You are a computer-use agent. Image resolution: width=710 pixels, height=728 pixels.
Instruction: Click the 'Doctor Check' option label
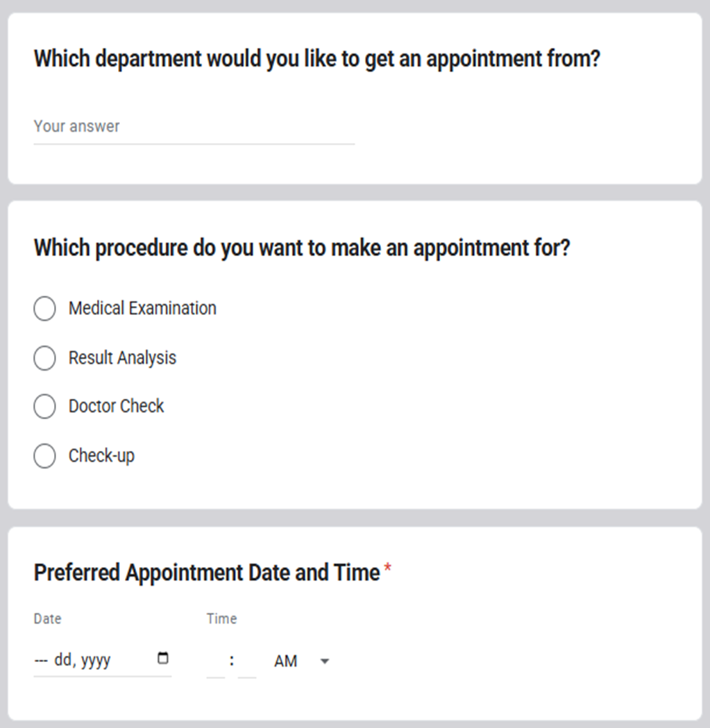(x=116, y=406)
